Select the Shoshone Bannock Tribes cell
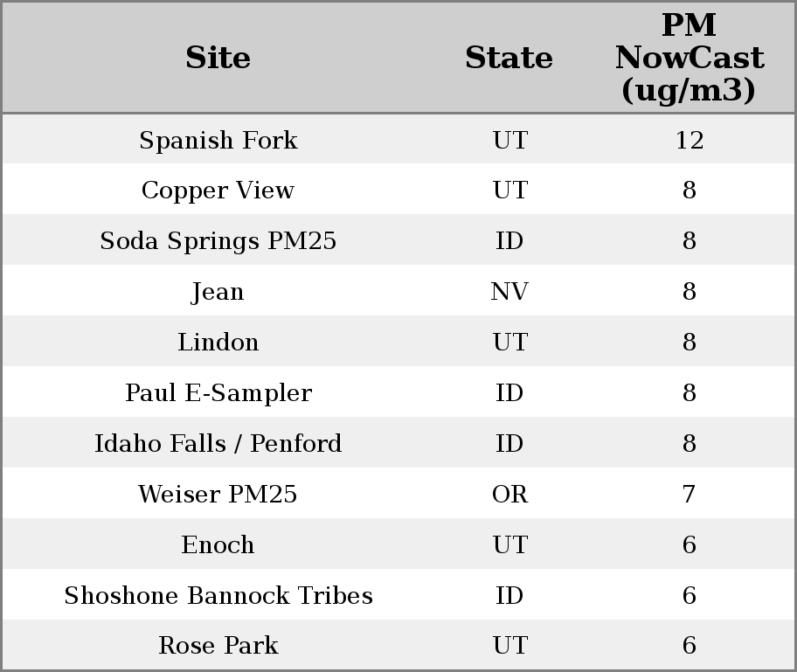The image size is (797, 672). pyautogui.click(x=218, y=596)
